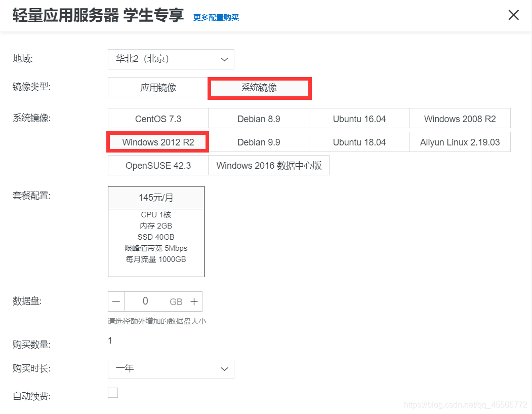
Task: Select Windows 2012 R2 system image
Action: point(158,142)
